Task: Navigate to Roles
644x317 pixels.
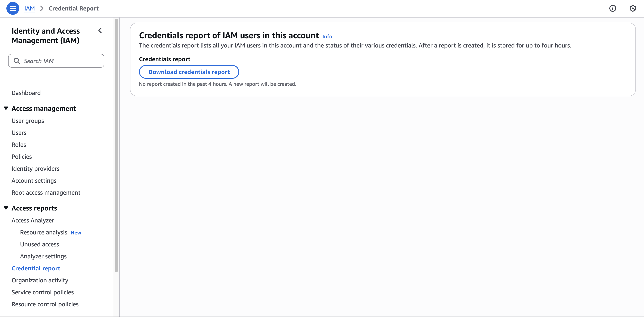Action: (x=19, y=145)
